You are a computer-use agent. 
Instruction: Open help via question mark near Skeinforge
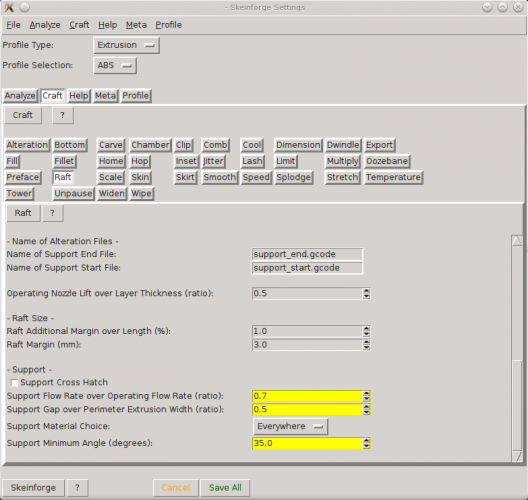77,488
